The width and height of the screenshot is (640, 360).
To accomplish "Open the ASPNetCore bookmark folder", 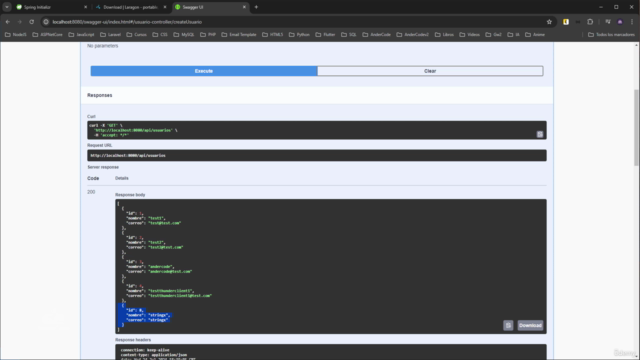I will pyautogui.click(x=47, y=35).
